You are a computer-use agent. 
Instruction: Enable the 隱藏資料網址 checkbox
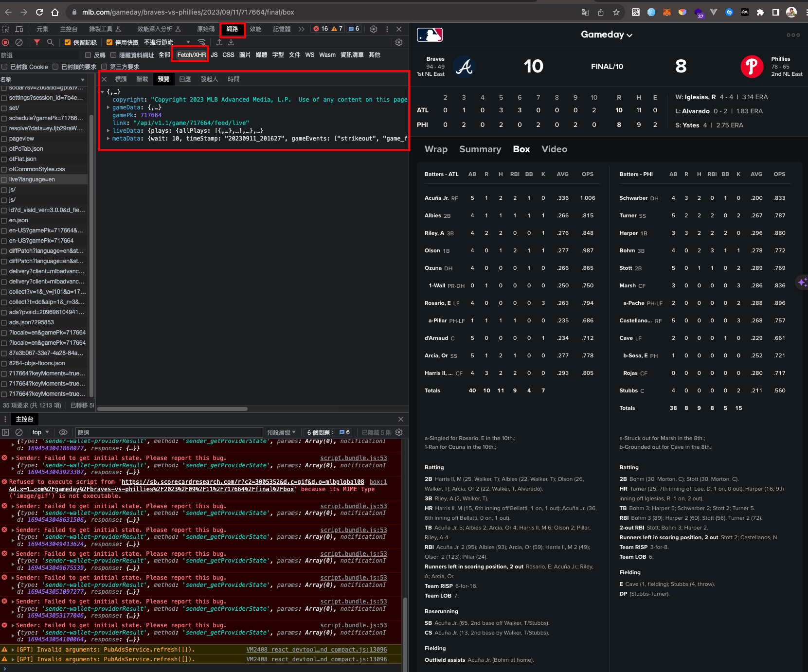[x=113, y=55]
